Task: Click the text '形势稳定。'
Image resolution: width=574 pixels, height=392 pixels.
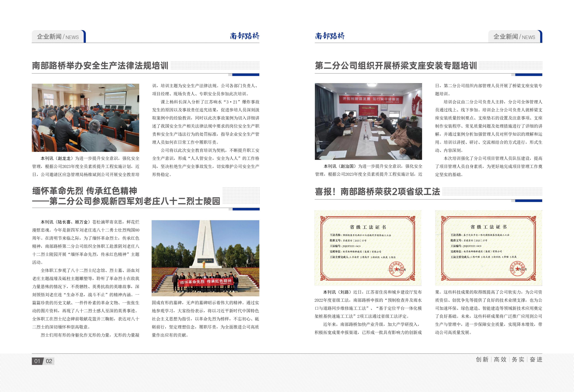Action: [x=162, y=174]
